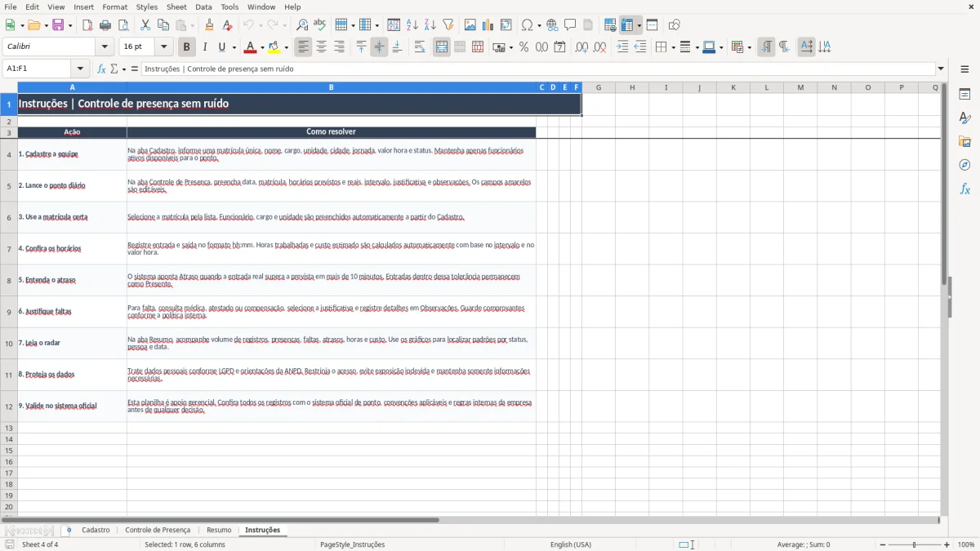Expand the Formula Bar with its arrow

pyautogui.click(x=941, y=69)
